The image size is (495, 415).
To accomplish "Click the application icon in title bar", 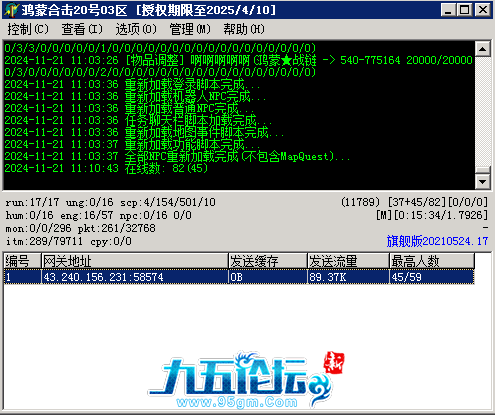I will point(11,10).
